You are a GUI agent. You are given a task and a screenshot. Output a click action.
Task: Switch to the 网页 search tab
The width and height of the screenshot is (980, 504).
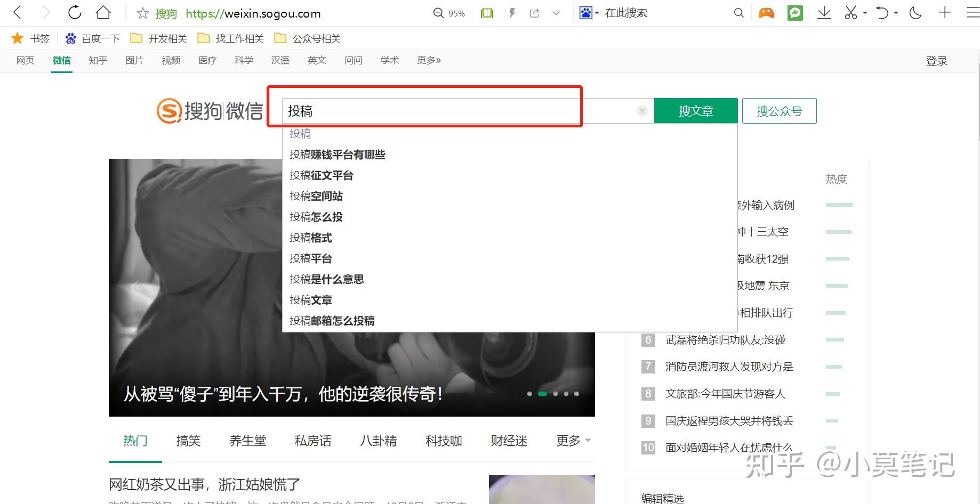(25, 60)
